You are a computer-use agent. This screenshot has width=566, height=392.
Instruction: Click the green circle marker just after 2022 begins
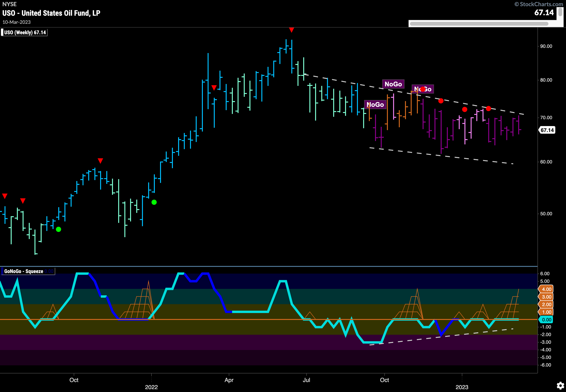coord(154,202)
